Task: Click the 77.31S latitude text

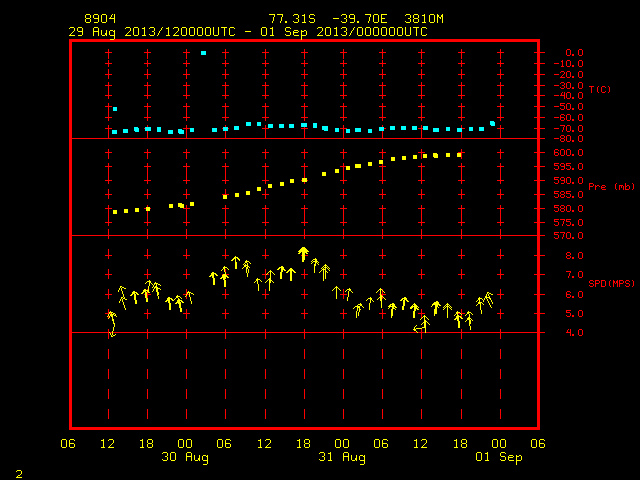Action: (x=292, y=19)
